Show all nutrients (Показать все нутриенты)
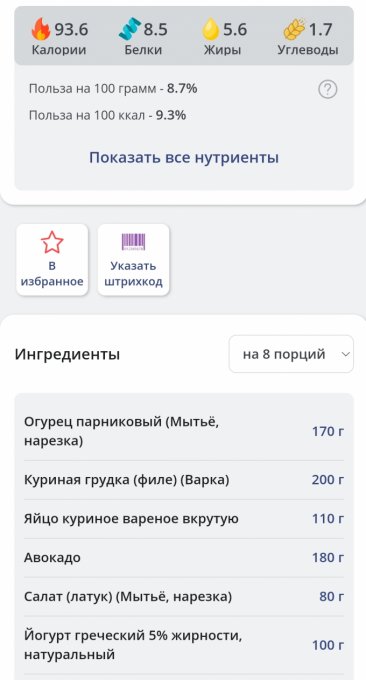366x680 pixels. point(184,157)
